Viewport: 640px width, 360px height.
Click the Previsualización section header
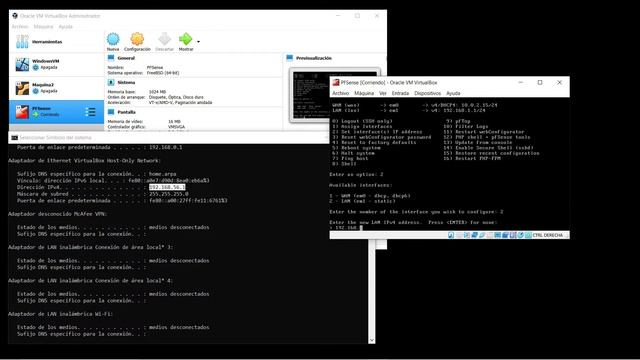coord(313,58)
